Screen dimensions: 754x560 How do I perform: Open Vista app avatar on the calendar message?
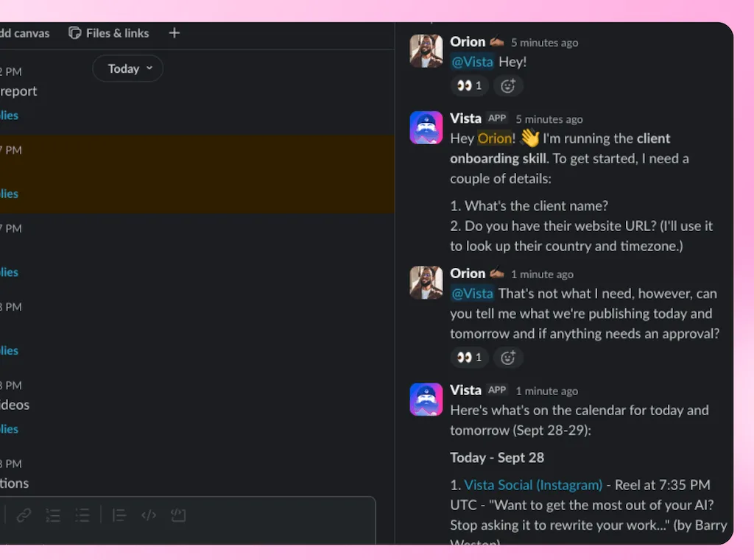pyautogui.click(x=426, y=400)
